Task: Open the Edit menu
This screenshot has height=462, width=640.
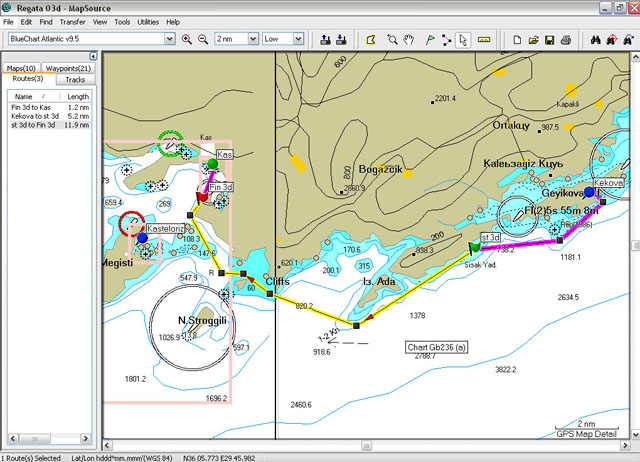Action: click(x=26, y=22)
